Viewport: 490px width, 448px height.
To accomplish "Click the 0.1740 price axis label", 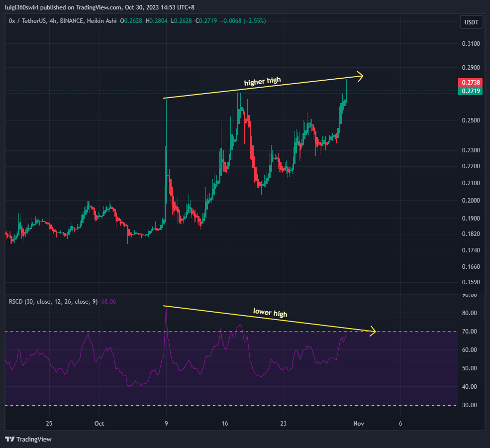I will (471, 250).
